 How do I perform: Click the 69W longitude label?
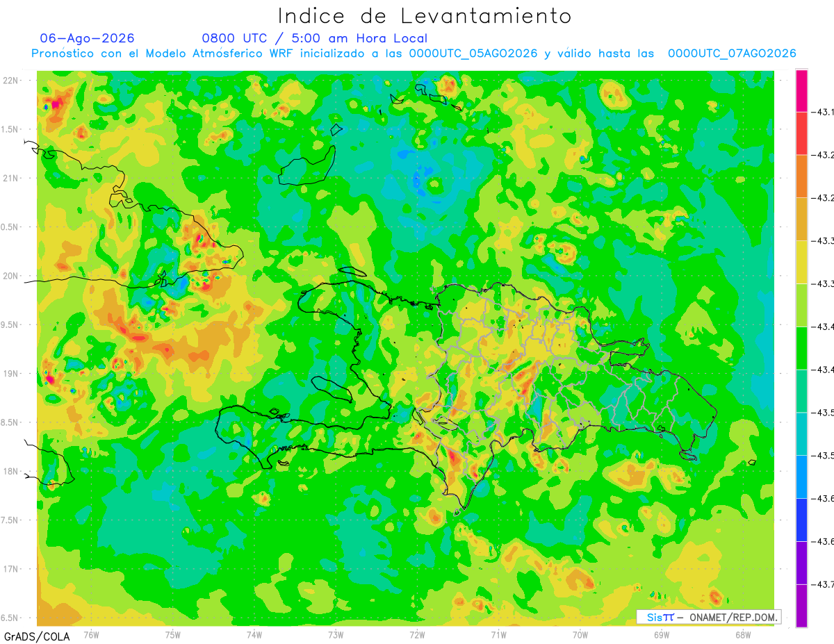click(662, 634)
